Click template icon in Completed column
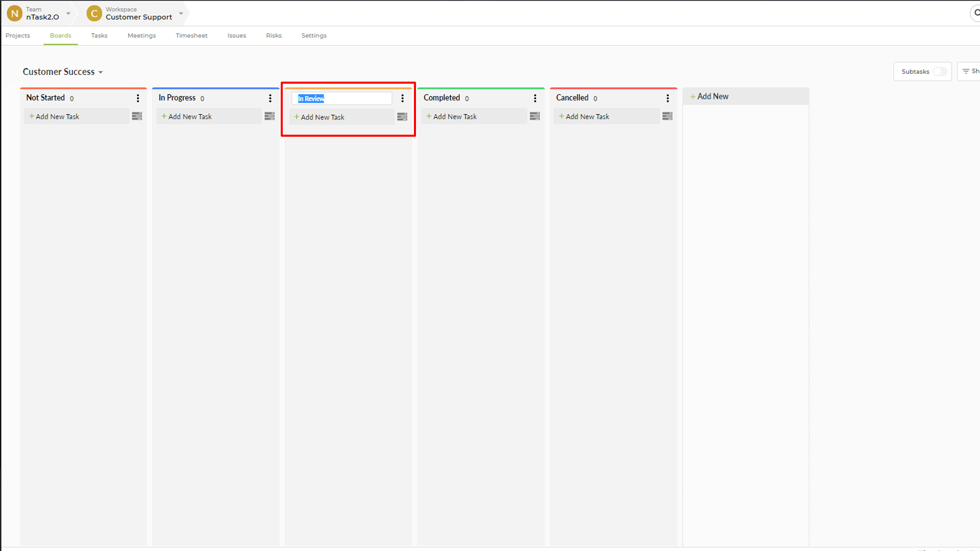Viewport: 980px width, 551px height. pyautogui.click(x=534, y=116)
